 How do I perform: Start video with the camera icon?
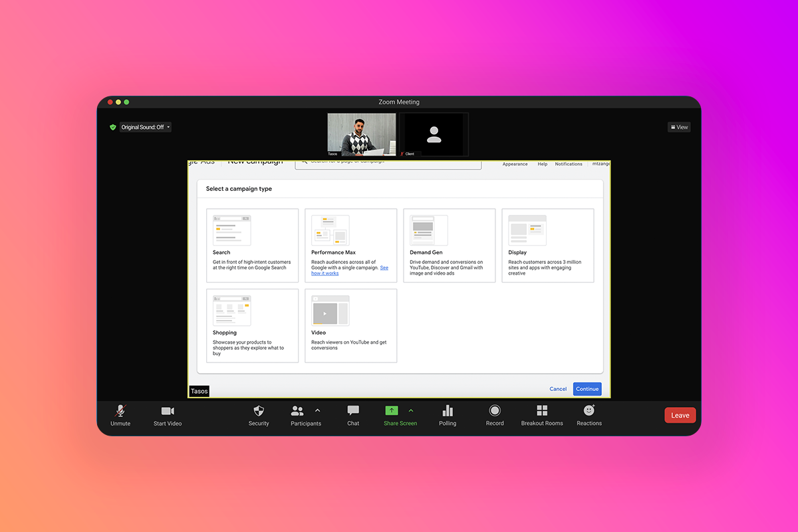pos(168,411)
